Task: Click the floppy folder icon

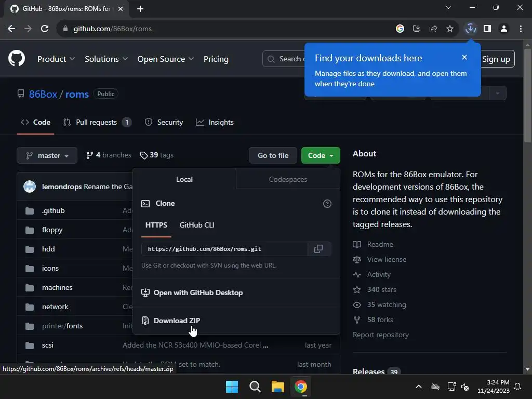Action: (30, 230)
